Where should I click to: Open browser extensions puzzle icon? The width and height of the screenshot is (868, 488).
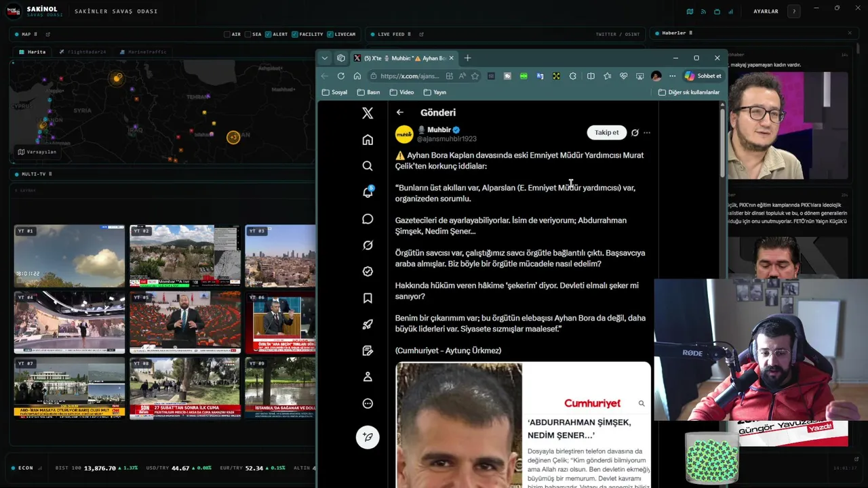573,76
